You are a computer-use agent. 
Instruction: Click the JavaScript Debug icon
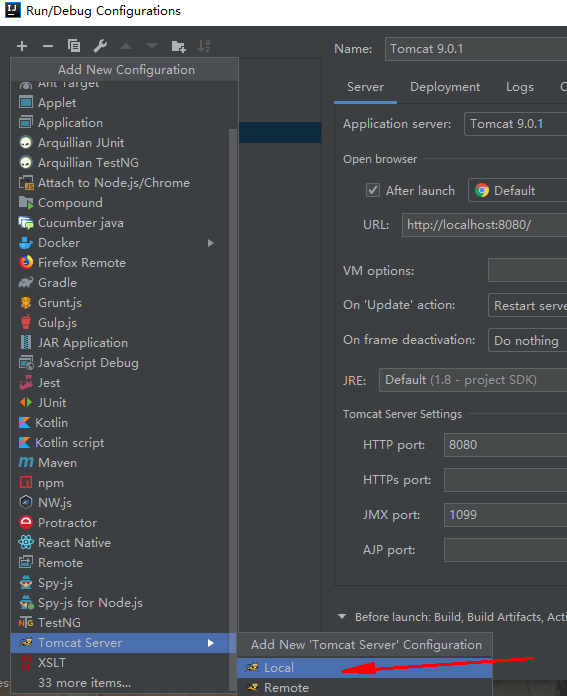click(x=26, y=363)
